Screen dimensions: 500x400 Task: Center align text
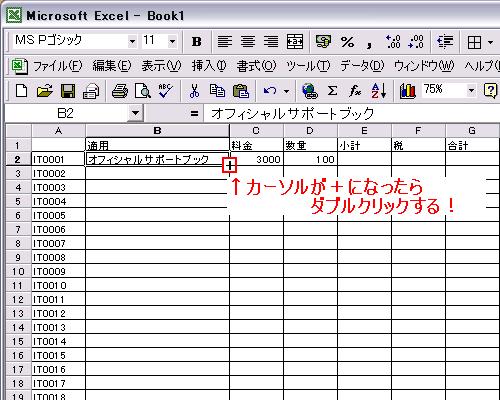tap(248, 42)
